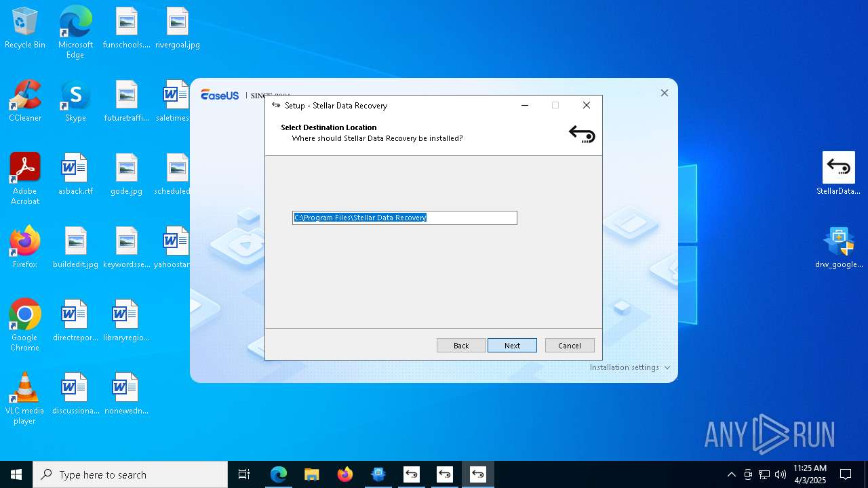Click the taskbar search box

[x=130, y=474]
